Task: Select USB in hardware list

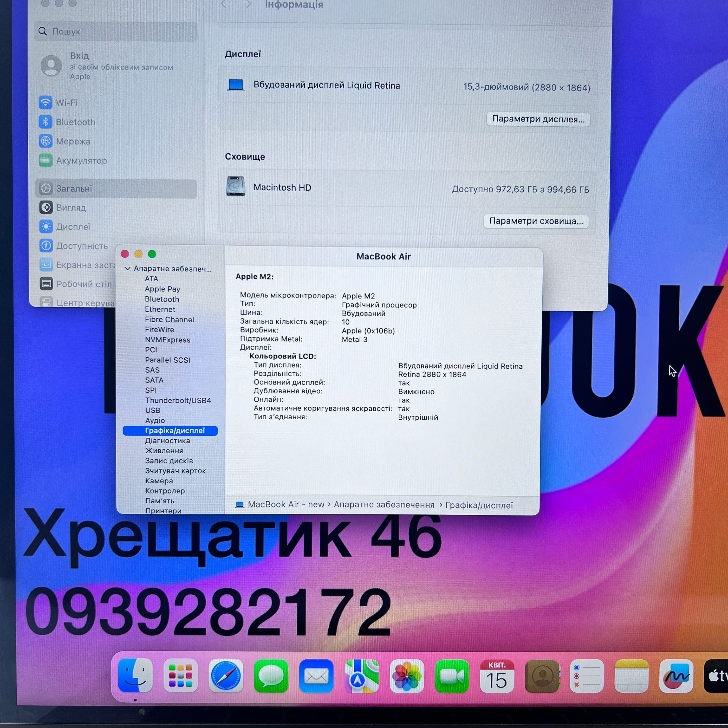Action: tap(153, 410)
